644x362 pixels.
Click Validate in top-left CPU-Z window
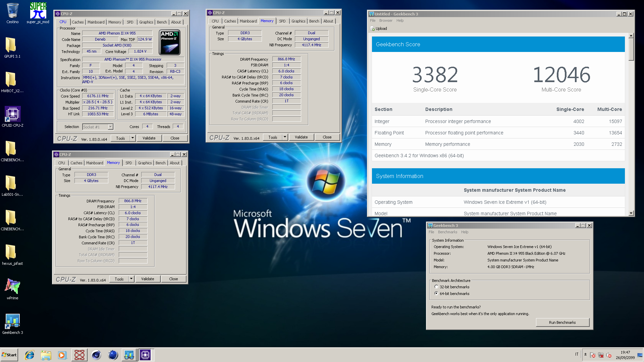click(x=149, y=138)
